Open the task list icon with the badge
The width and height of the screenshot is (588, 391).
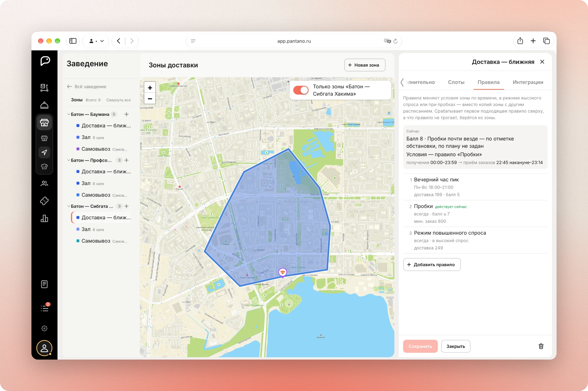click(45, 308)
